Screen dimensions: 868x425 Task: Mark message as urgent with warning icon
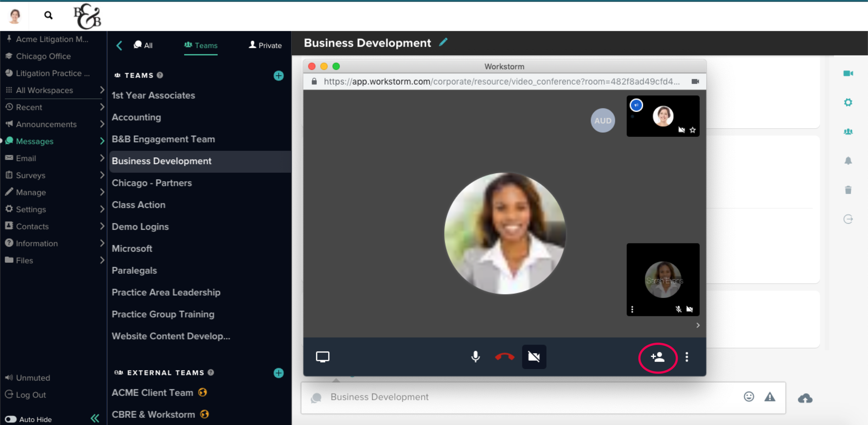[x=770, y=397]
